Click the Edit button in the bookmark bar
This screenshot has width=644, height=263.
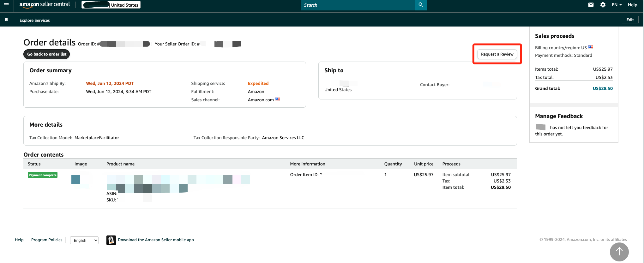click(x=630, y=20)
